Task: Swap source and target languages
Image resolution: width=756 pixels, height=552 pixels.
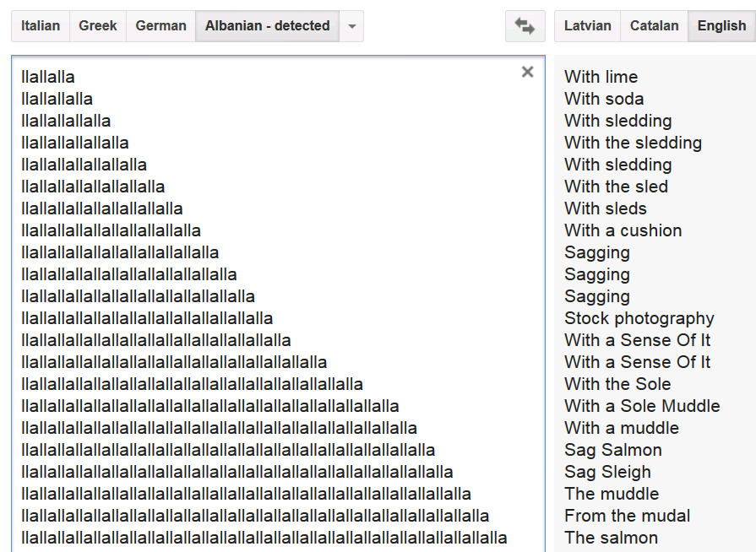Action: 525,26
